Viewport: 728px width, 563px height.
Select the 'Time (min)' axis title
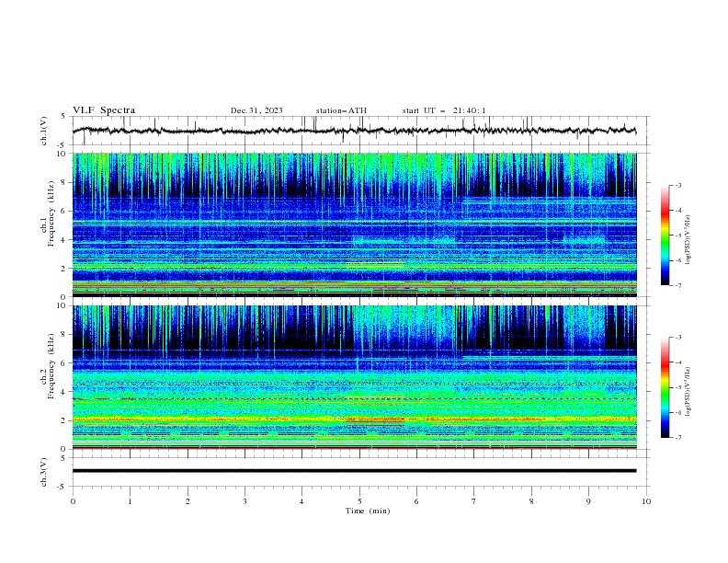pos(368,511)
